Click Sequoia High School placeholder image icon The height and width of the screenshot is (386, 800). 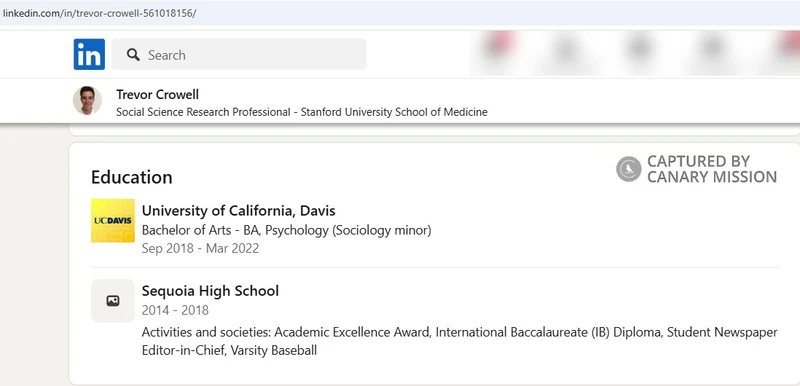pos(113,301)
